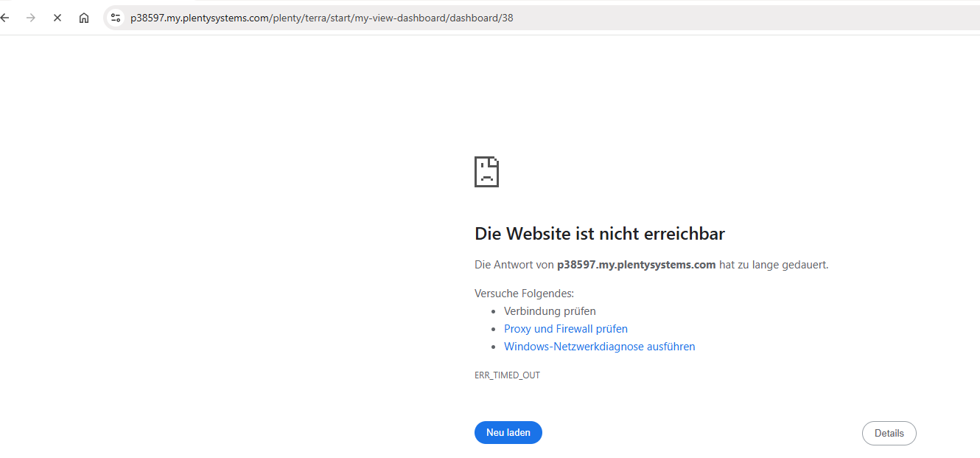The image size is (980, 458).
Task: Click the Verbindung prüfen bullet item
Action: (x=550, y=311)
